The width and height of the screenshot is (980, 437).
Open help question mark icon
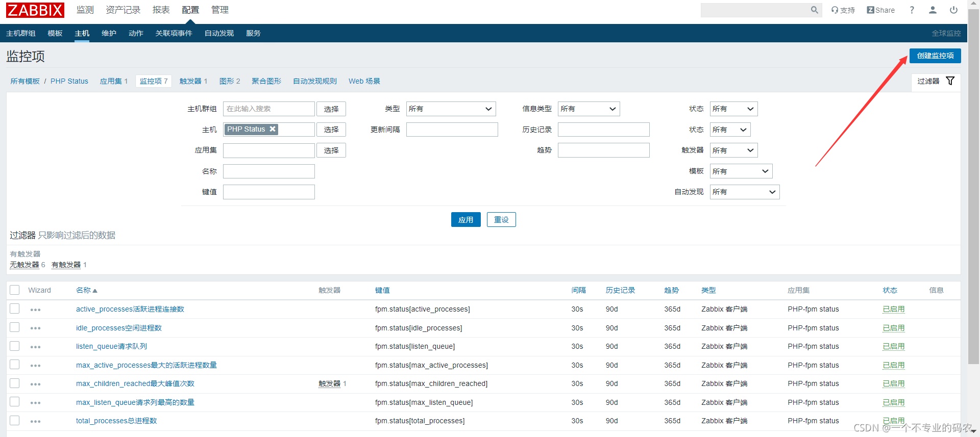[x=912, y=10]
